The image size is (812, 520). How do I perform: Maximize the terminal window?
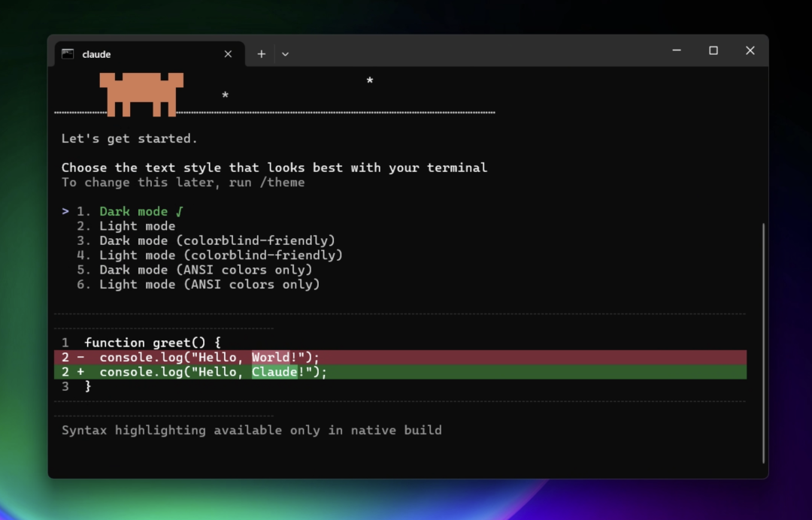[713, 50]
